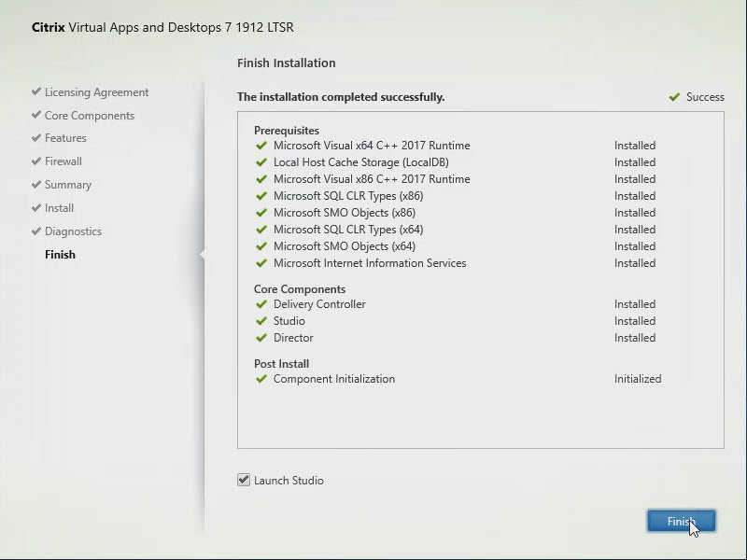
Task: Select the Licensing Agreement step
Action: [x=96, y=92]
